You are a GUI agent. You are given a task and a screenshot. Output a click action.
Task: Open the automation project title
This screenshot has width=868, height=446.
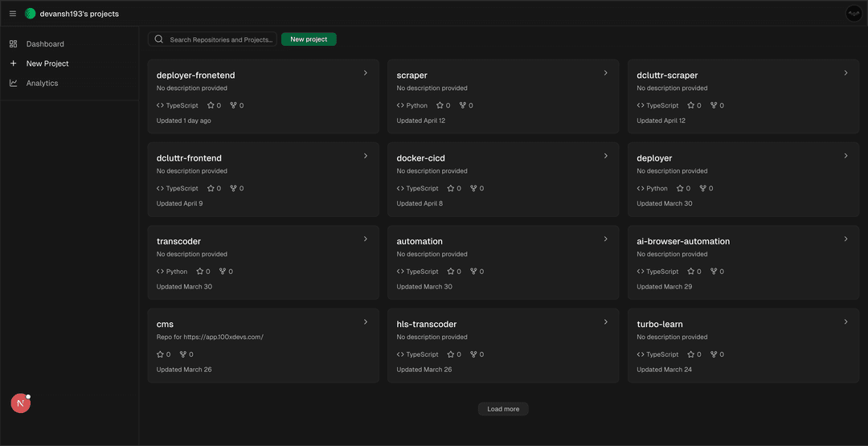coord(420,241)
